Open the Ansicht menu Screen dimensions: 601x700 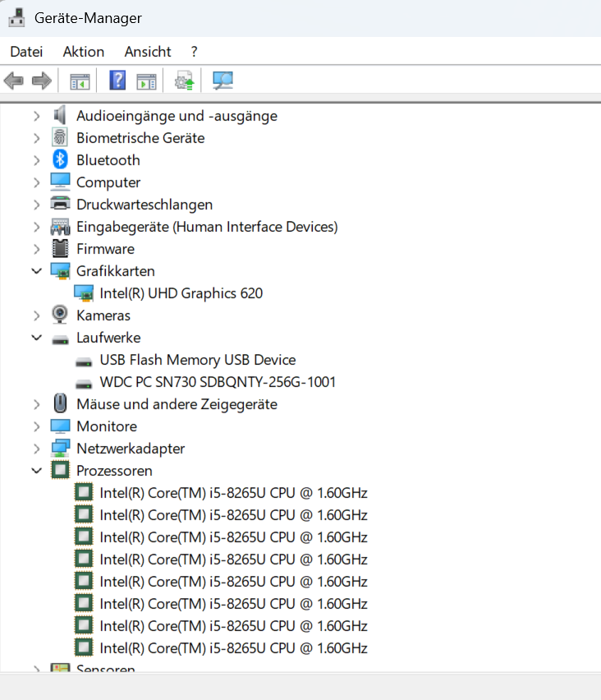(x=148, y=52)
